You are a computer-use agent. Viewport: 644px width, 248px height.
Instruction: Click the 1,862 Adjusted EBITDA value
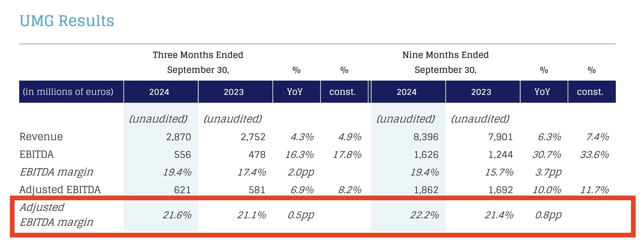[426, 190]
